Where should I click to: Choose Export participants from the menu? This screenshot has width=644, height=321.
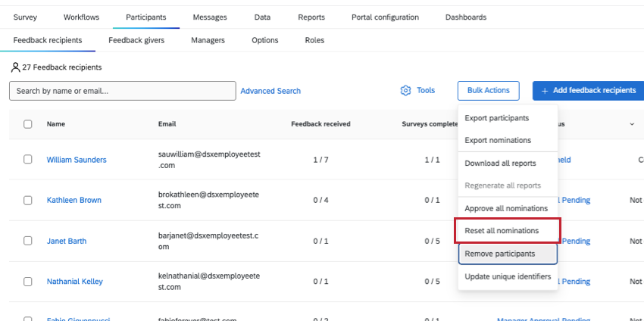[508, 118]
